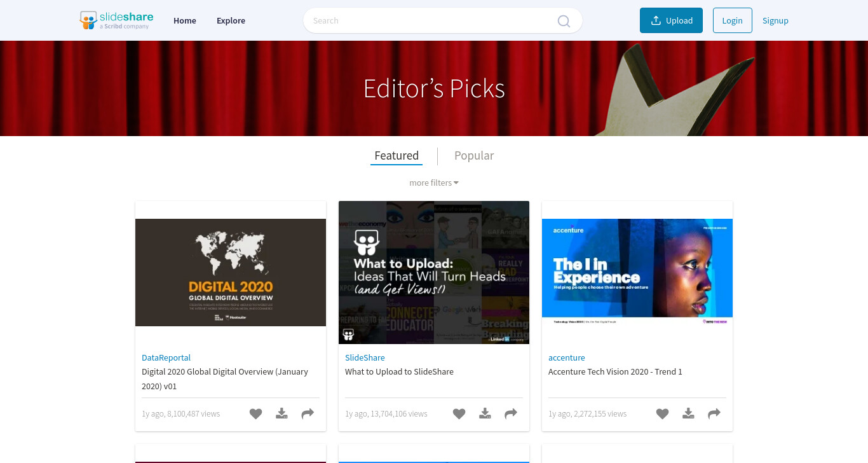Open the accenture author link
The width and height of the screenshot is (868, 463).
(567, 358)
